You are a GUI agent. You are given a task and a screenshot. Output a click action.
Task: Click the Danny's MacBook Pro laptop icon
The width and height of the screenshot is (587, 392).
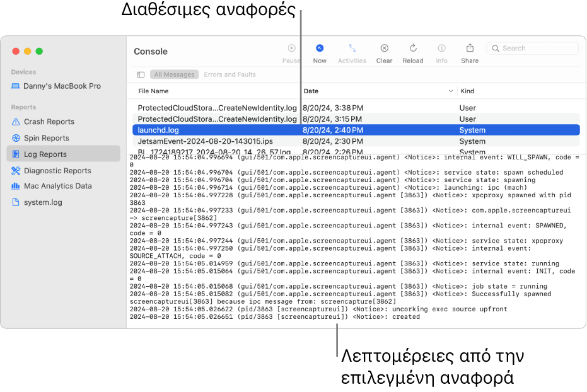15,86
